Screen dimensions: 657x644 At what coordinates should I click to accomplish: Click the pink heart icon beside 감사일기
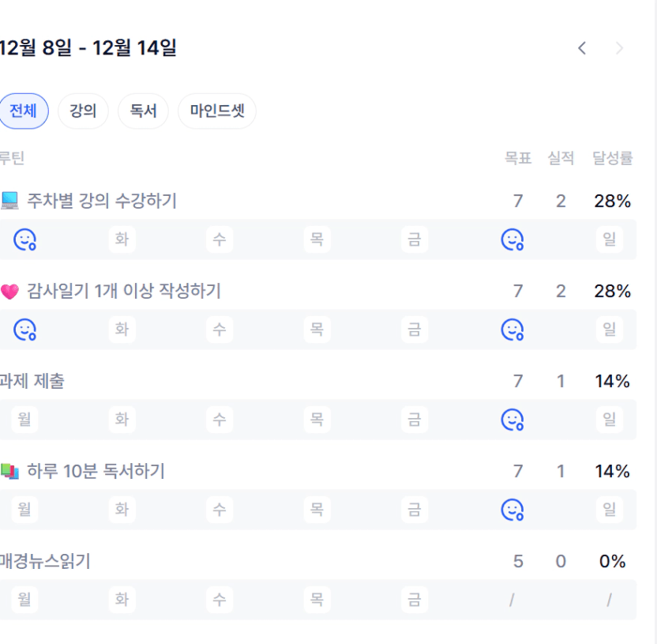coord(9,292)
